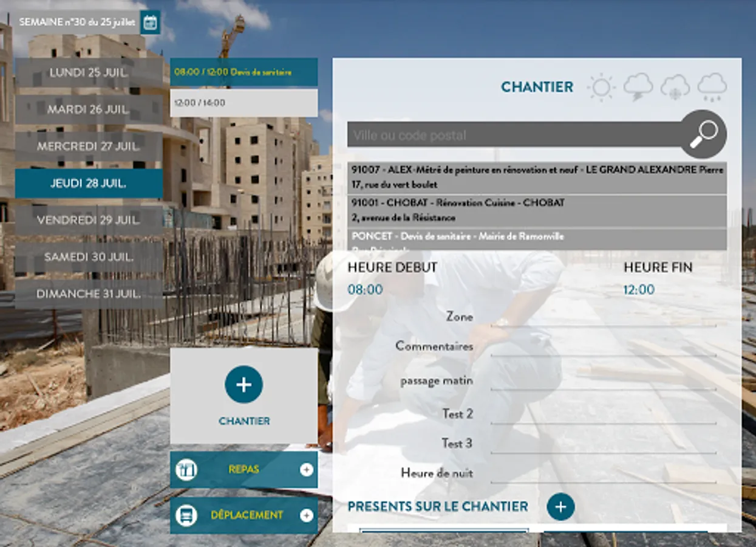Click the passage matin input line

[603, 382]
